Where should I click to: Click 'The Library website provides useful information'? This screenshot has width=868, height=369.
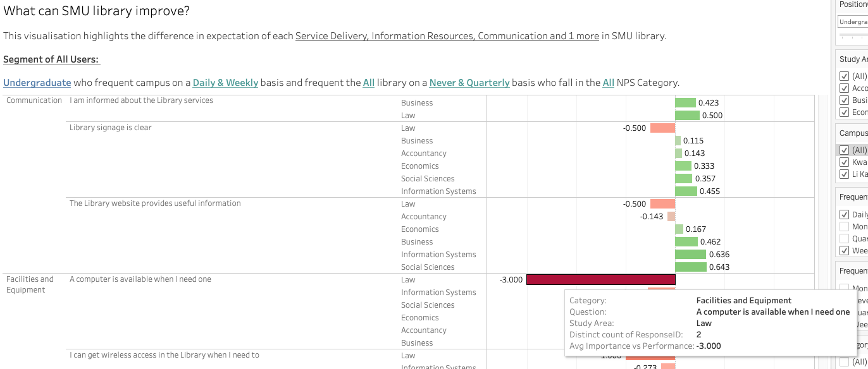click(155, 203)
